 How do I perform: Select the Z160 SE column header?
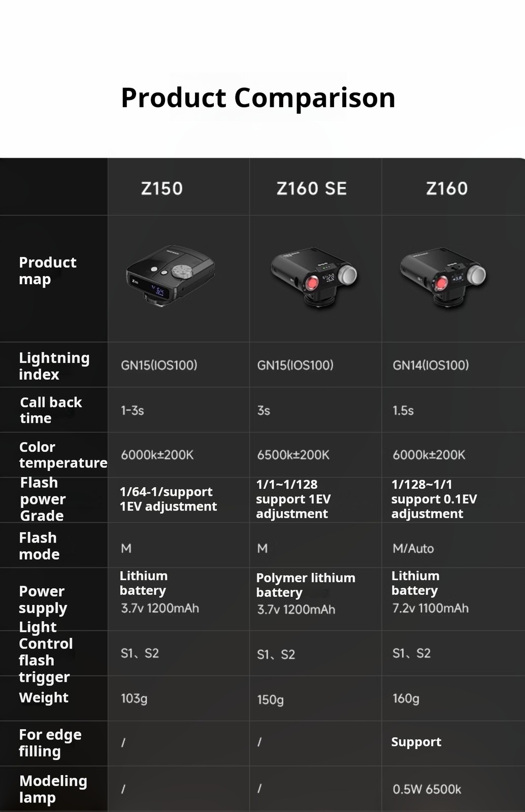coord(311,188)
